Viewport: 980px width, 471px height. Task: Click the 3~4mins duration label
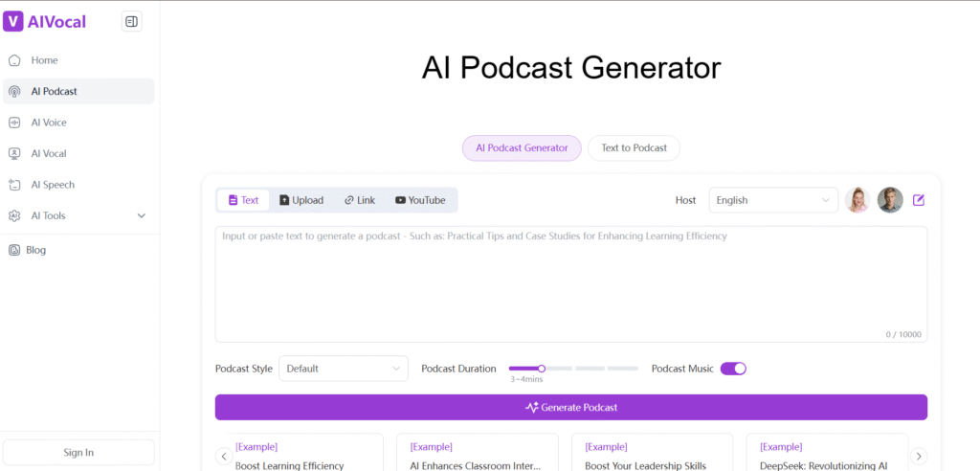point(526,380)
